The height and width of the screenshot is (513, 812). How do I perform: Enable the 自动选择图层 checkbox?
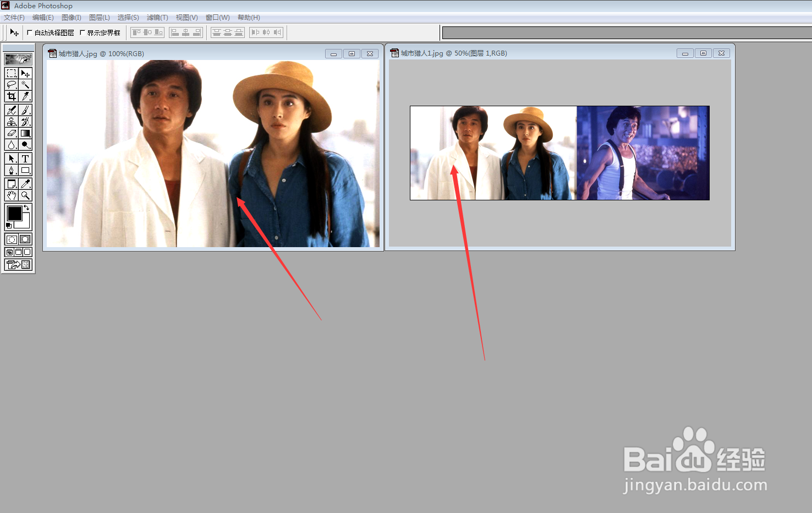[x=30, y=32]
